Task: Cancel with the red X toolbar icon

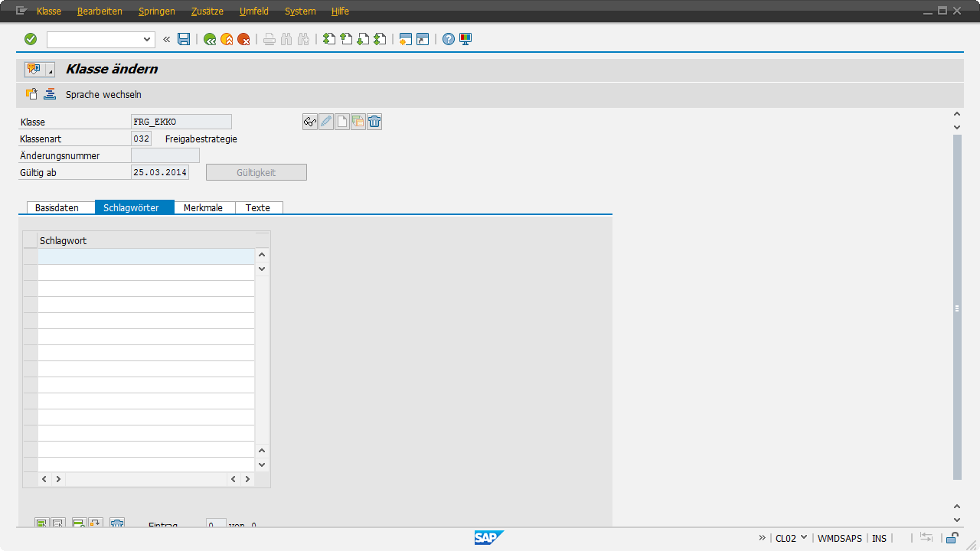Action: (x=243, y=39)
